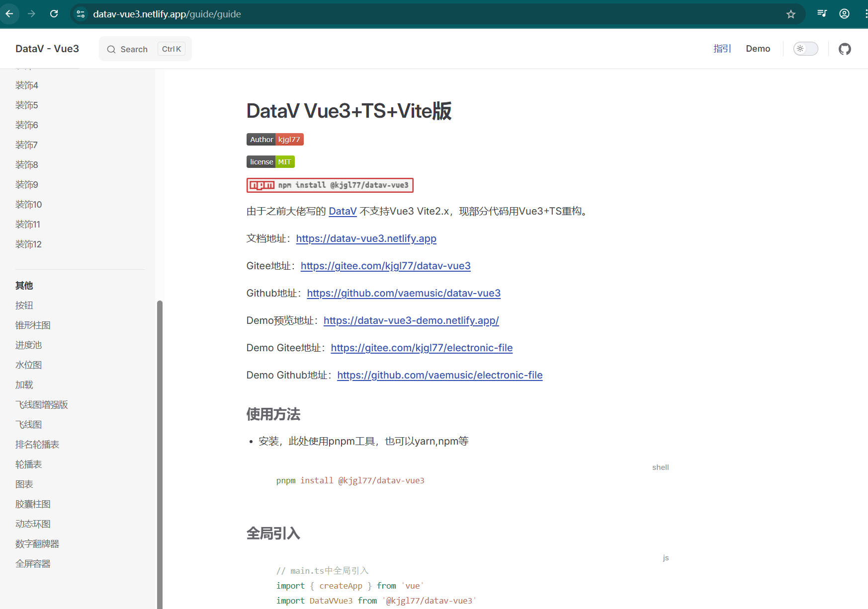Click the sidebar scrollbar thumb
This screenshot has width=868, height=609.
(x=160, y=455)
